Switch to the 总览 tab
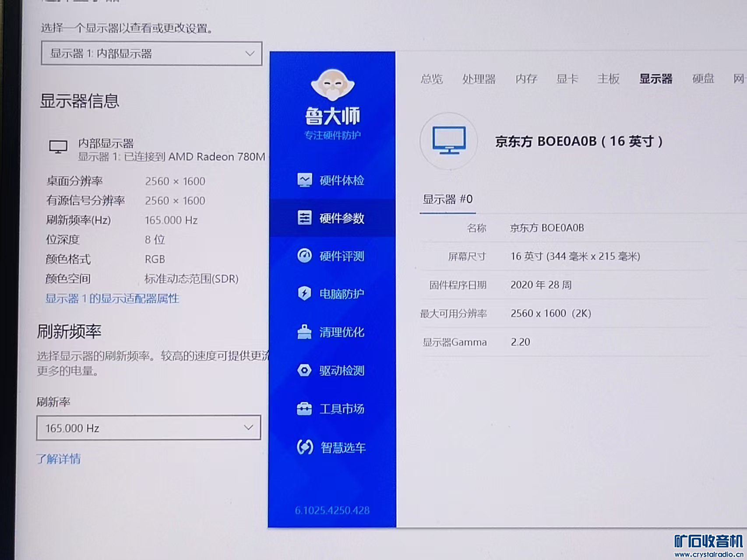Viewport: 747px width, 560px height. click(x=432, y=79)
